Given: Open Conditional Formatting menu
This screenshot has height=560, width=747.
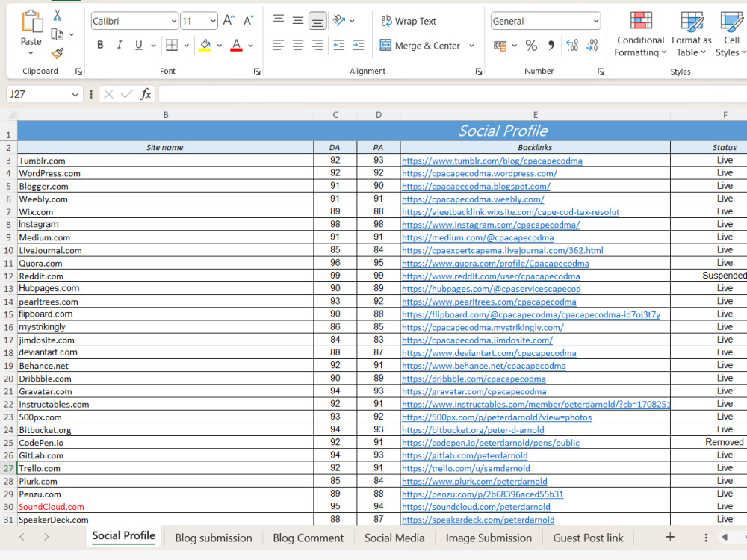Looking at the screenshot, I should (640, 34).
